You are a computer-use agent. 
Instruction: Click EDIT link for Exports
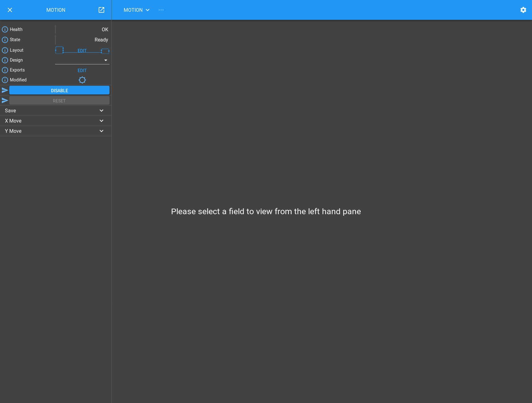[x=82, y=70]
